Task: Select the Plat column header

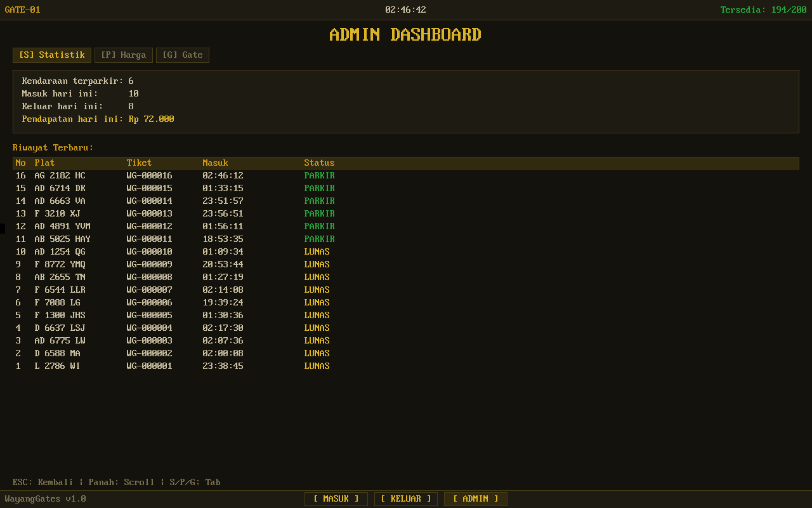Action: click(44, 163)
